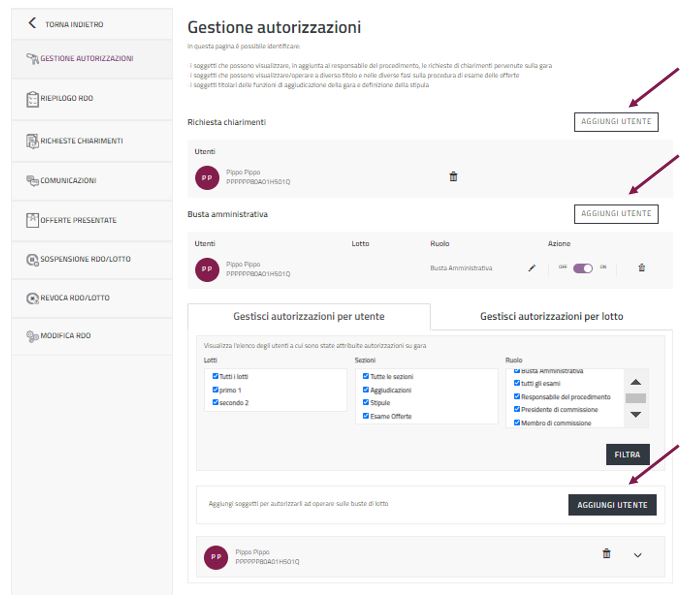Select Gestisci autorizzazioni per utente tab
Viewport: 693px width, 604px height.
(x=308, y=316)
